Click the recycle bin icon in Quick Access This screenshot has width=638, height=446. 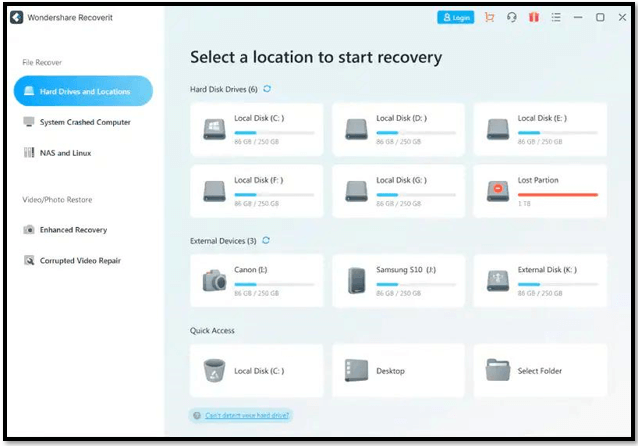click(214, 370)
